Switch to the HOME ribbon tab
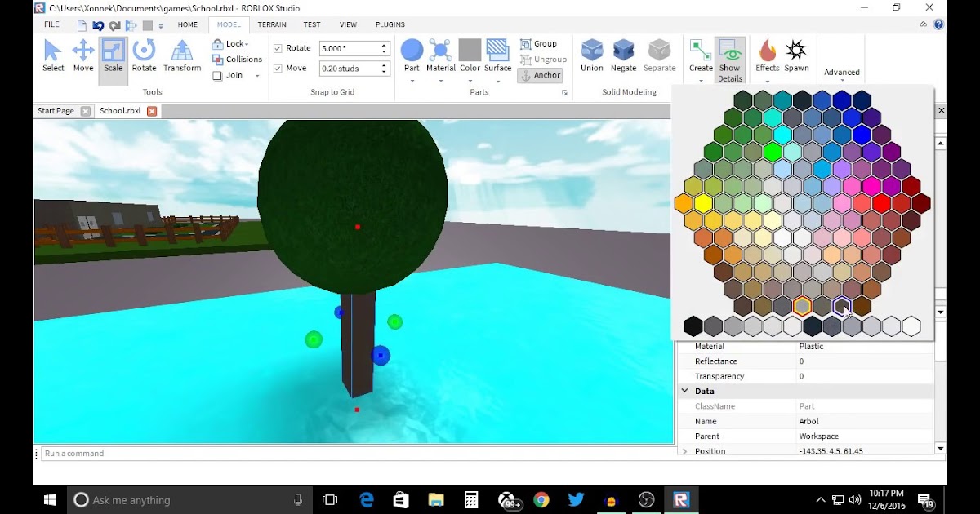 [188, 24]
